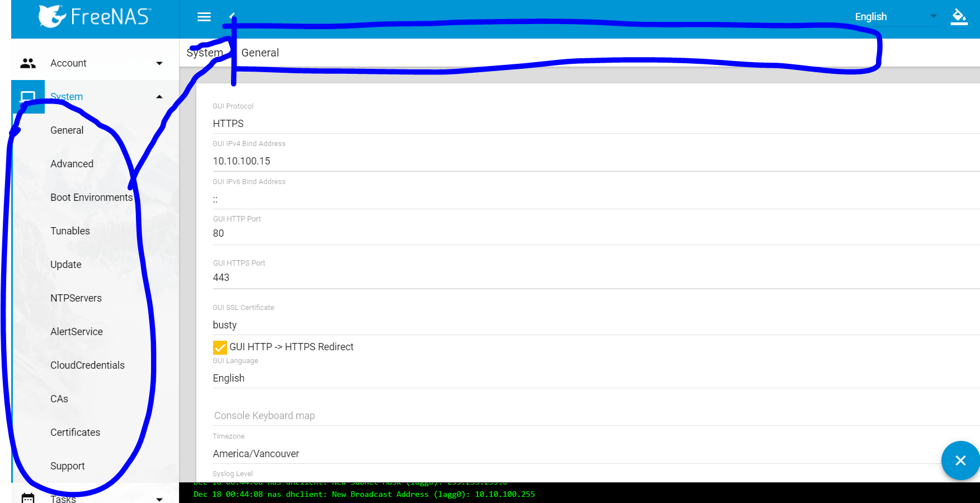
Task: Open the GUI SSL Certificate dropdown
Action: [x=596, y=325]
